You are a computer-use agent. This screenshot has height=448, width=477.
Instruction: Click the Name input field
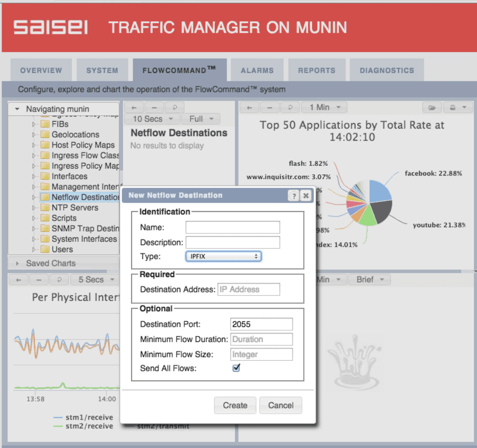233,227
